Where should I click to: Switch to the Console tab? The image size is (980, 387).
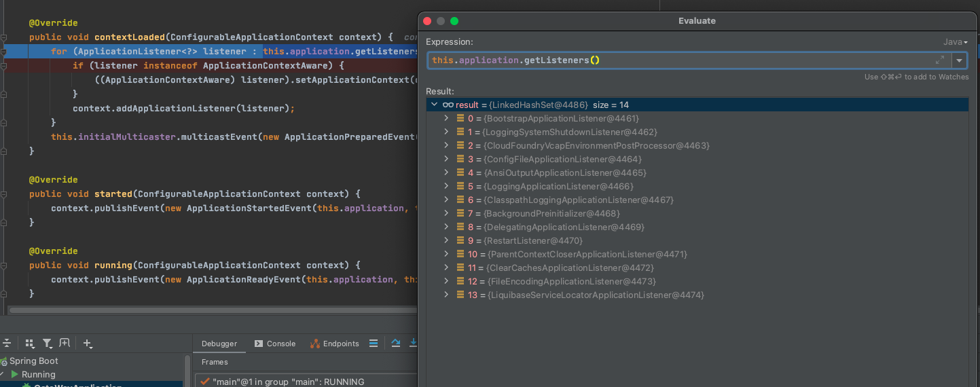(x=275, y=344)
